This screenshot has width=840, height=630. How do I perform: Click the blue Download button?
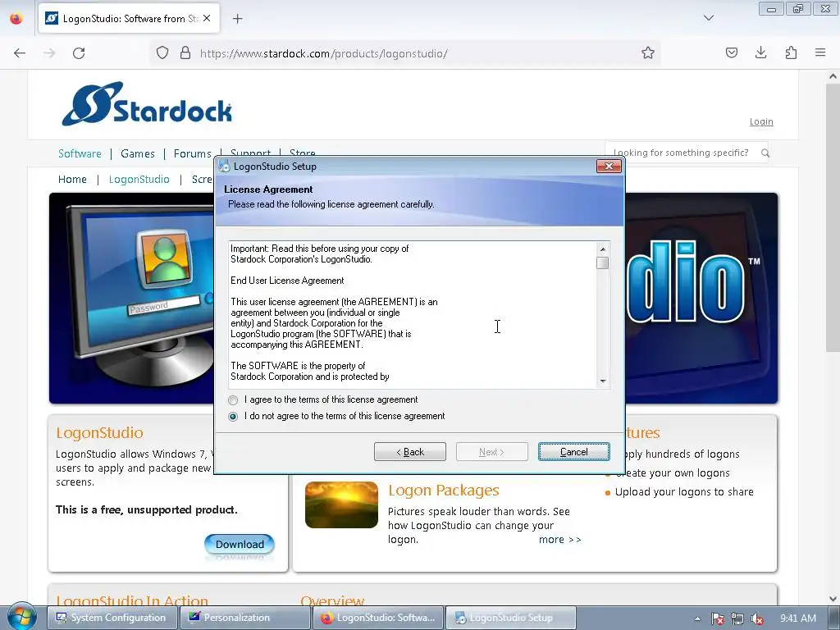[240, 545]
